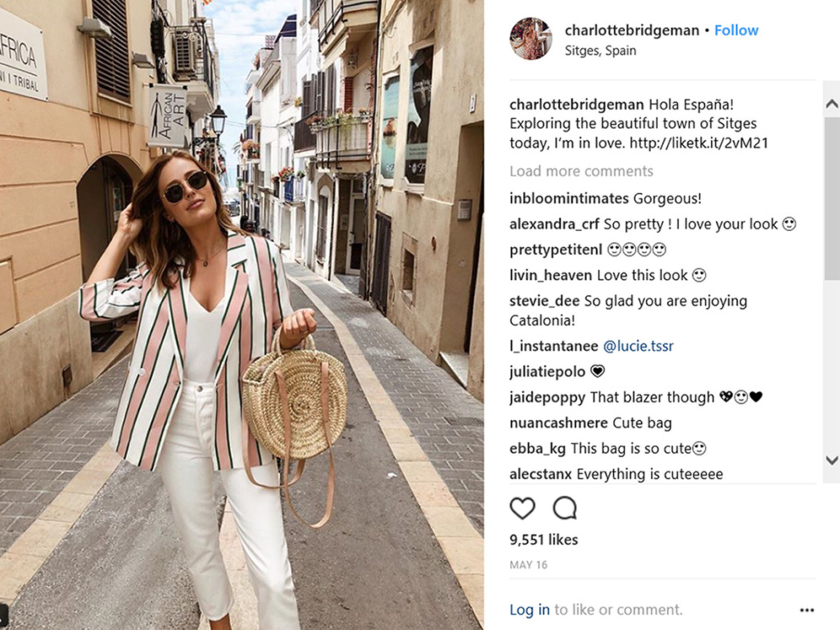Image resolution: width=840 pixels, height=630 pixels.
Task: Load more comments
Action: [581, 171]
